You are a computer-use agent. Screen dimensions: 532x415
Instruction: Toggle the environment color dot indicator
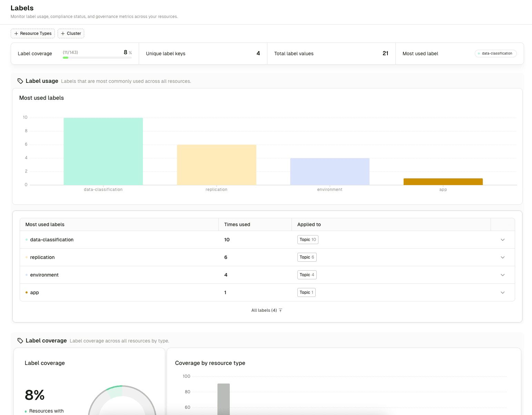tap(27, 274)
